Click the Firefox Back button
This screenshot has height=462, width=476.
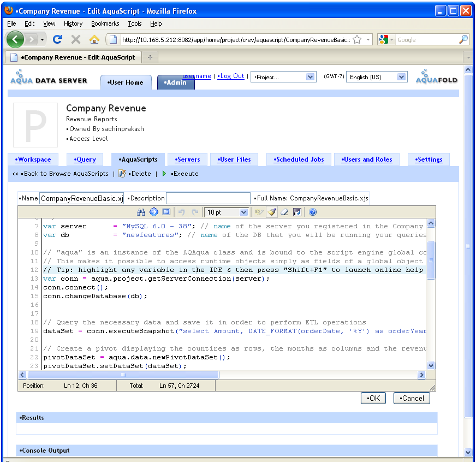[15, 39]
